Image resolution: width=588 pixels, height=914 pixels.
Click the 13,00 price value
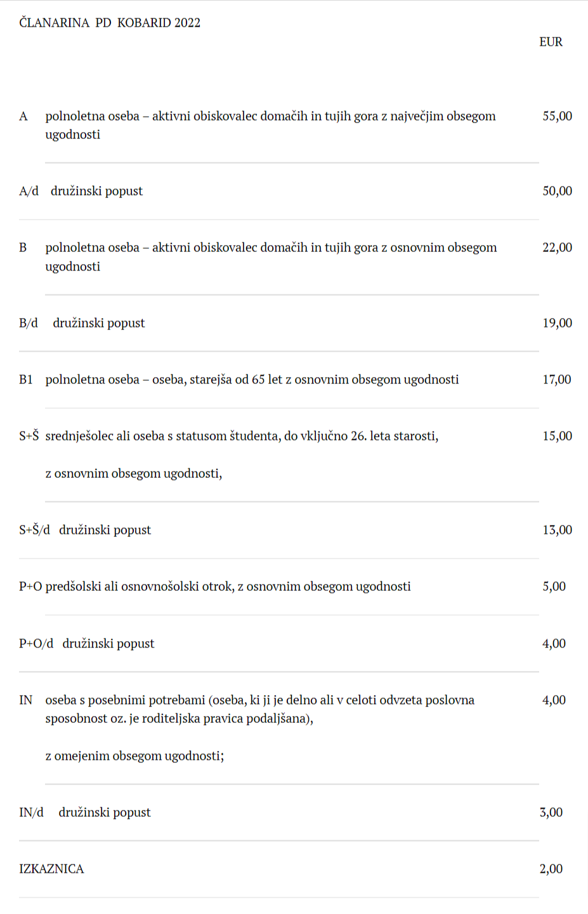click(x=557, y=530)
